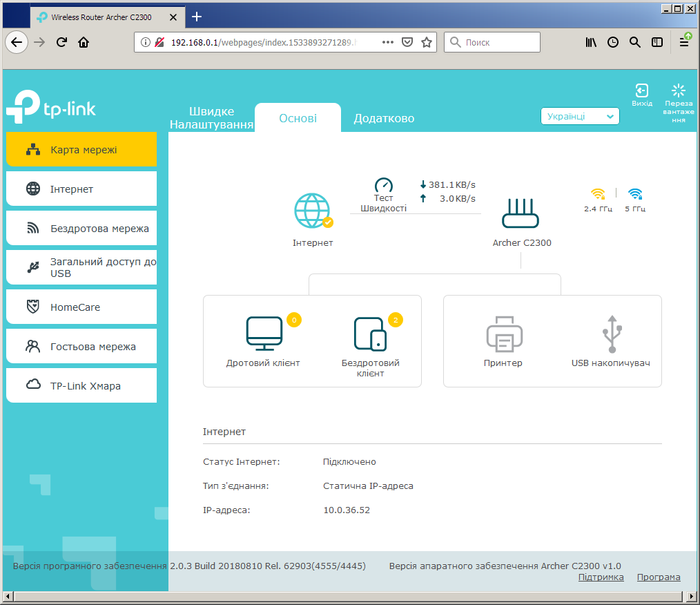This screenshot has height=605, width=700.
Task: Click the Поиск search field
Action: coord(492,42)
